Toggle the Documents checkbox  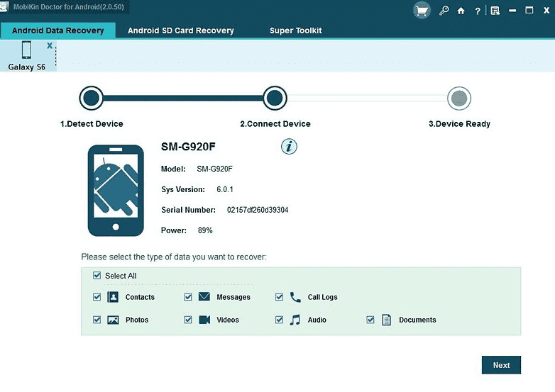tap(370, 320)
